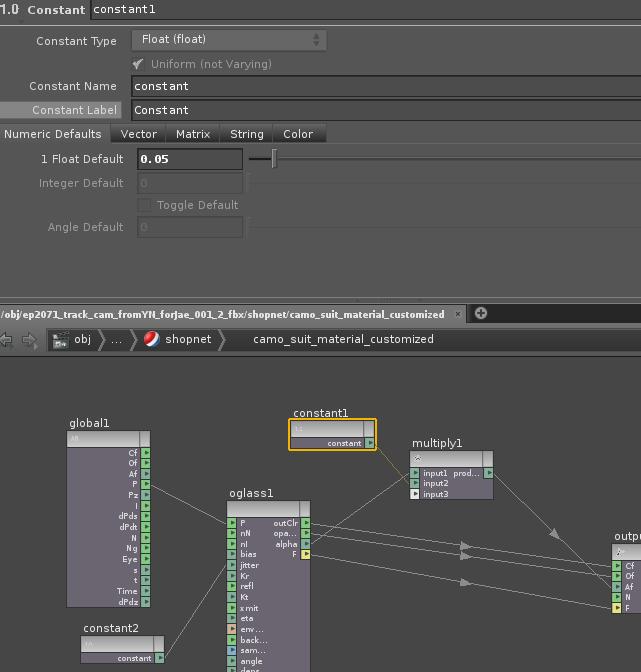Click oglass1 alpha output connector
This screenshot has width=641, height=672.
click(306, 544)
